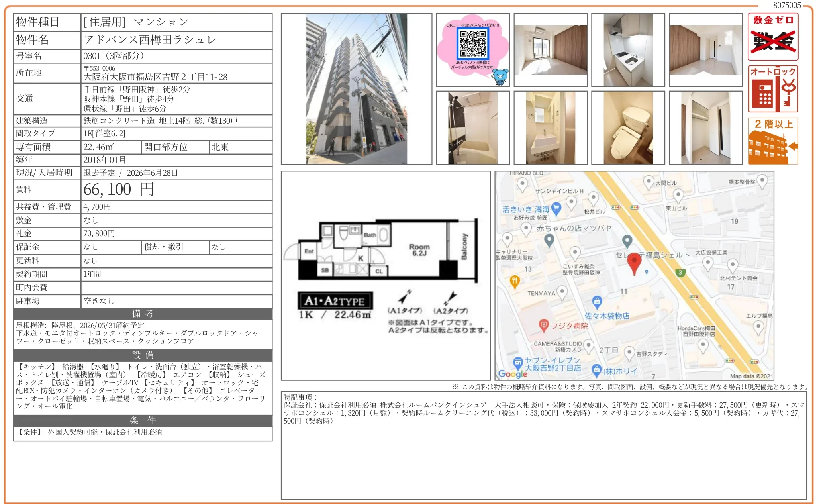
Task: Open the toilet photo thumbnail
Action: [x=628, y=127]
